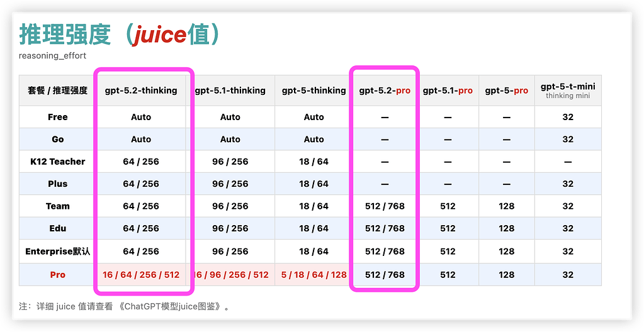Click 32 in the Plus row
Image resolution: width=644 pixels, height=332 pixels.
click(x=568, y=184)
